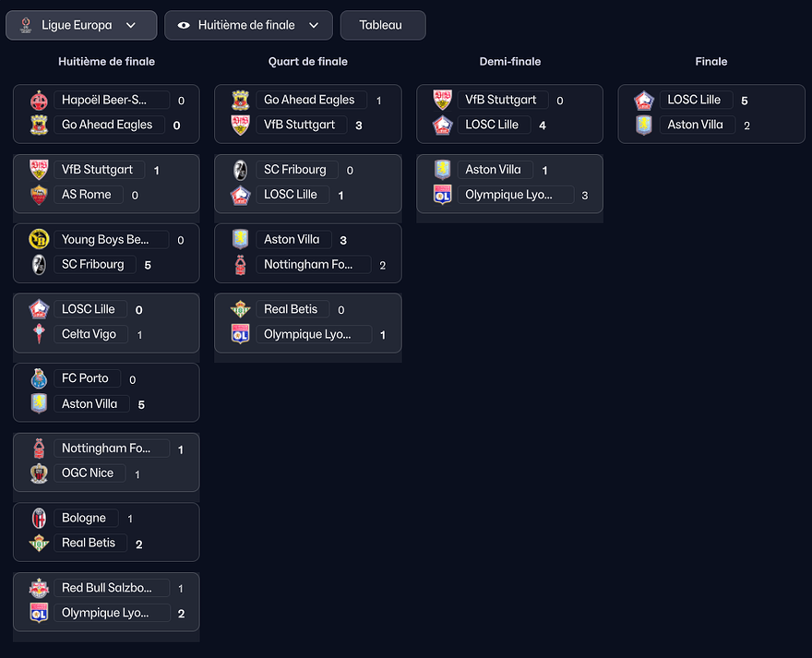Viewport: 812px width, 658px height.
Task: Expand the Huitième de finale round dropdown
Action: click(x=248, y=26)
